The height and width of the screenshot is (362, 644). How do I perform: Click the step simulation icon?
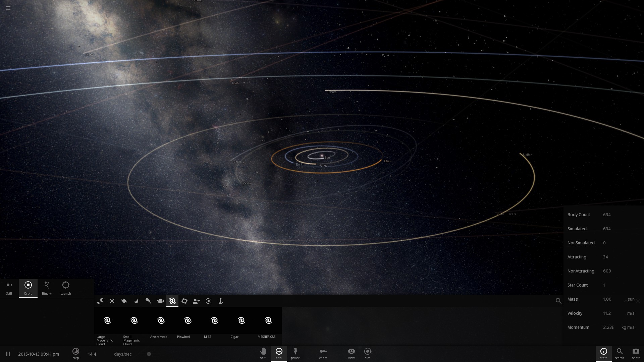click(x=76, y=354)
